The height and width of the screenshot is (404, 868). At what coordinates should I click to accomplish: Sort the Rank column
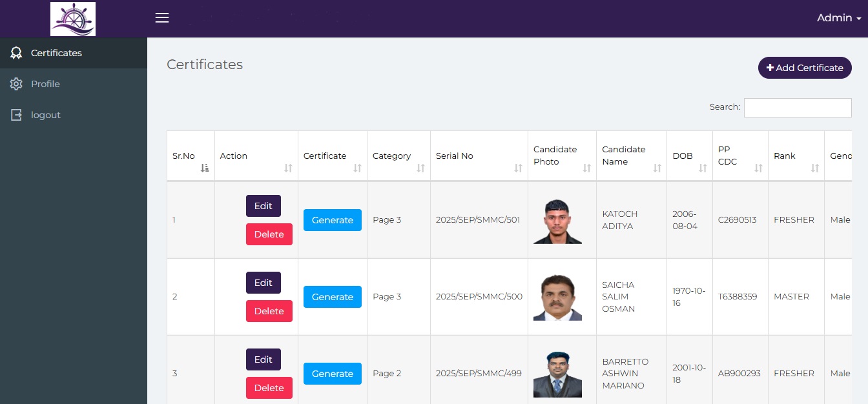click(x=814, y=168)
